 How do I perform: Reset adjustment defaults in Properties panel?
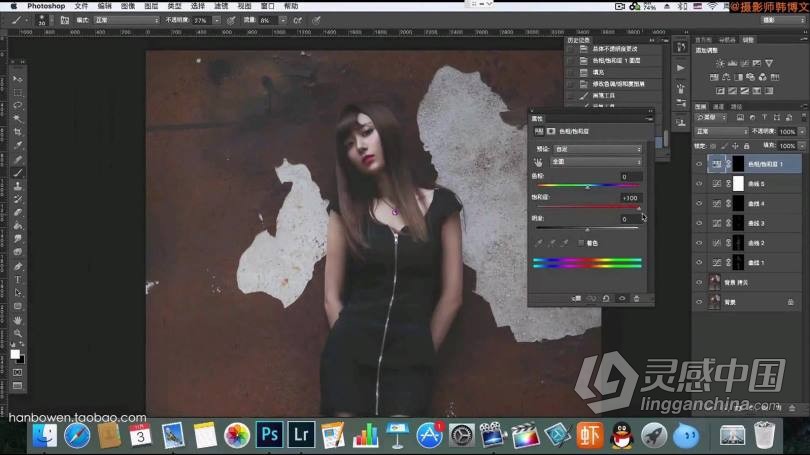606,299
